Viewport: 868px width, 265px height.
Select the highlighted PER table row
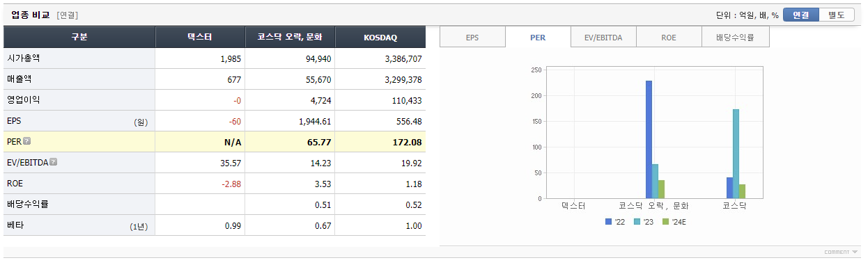pos(215,142)
